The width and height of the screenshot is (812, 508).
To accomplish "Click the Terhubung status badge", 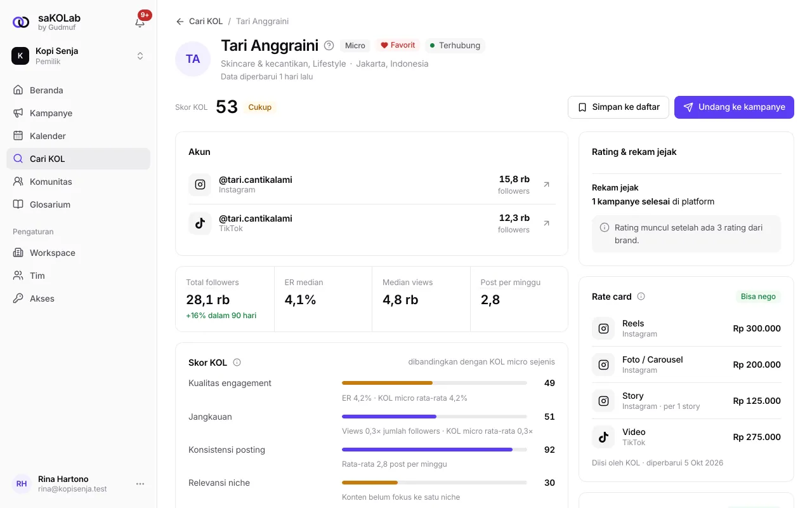I will pos(455,45).
